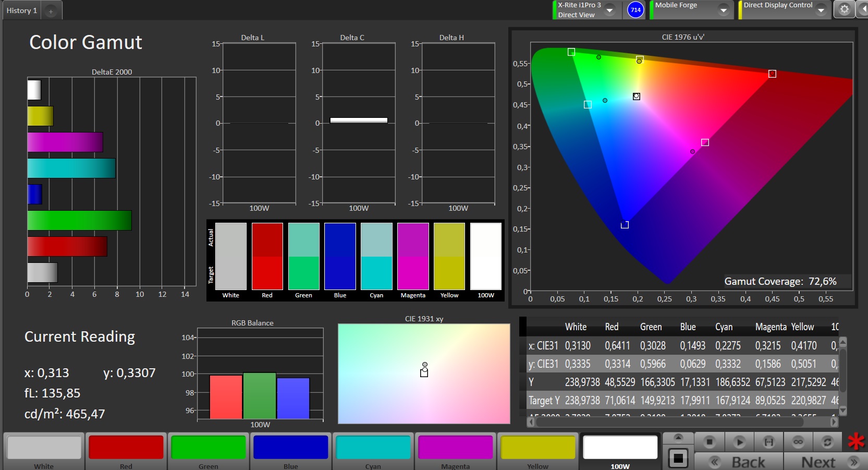Open the History 1 tab

coord(22,10)
